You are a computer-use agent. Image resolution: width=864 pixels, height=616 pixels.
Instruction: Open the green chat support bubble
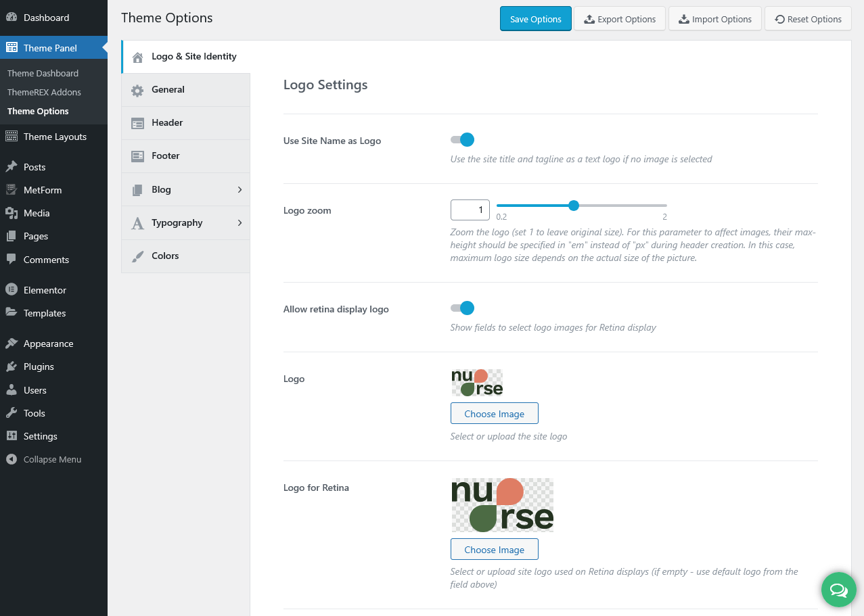(x=838, y=590)
